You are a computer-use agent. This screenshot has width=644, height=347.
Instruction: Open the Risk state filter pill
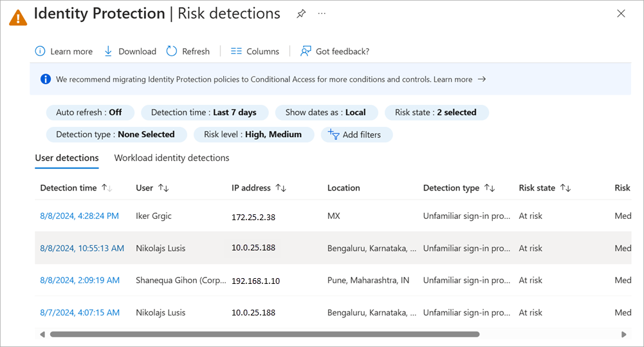point(436,113)
